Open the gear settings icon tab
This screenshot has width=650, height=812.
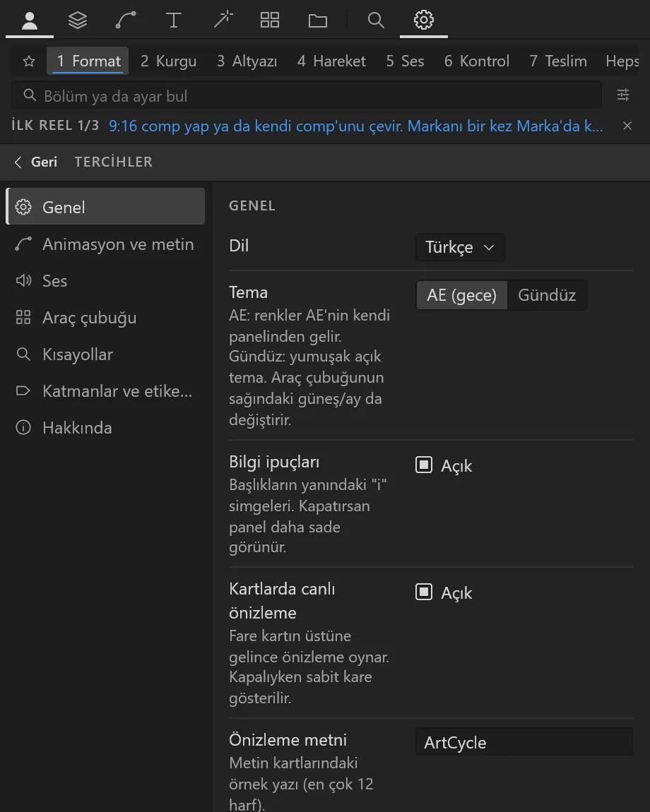point(423,20)
